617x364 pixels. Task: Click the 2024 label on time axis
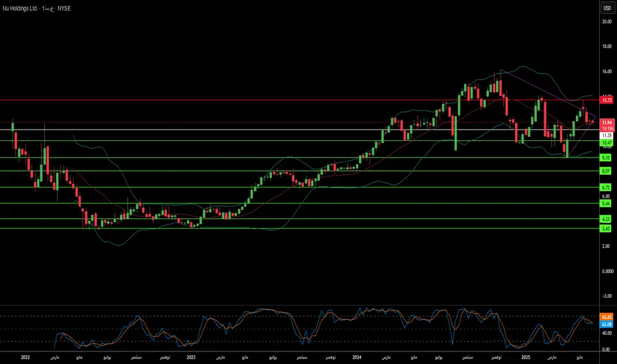tap(357, 357)
